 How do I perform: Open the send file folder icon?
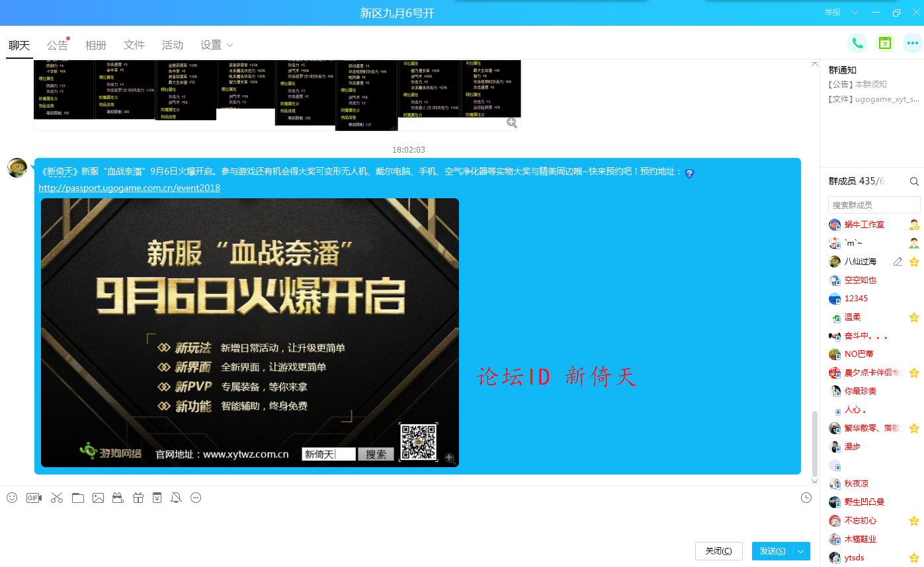[78, 498]
